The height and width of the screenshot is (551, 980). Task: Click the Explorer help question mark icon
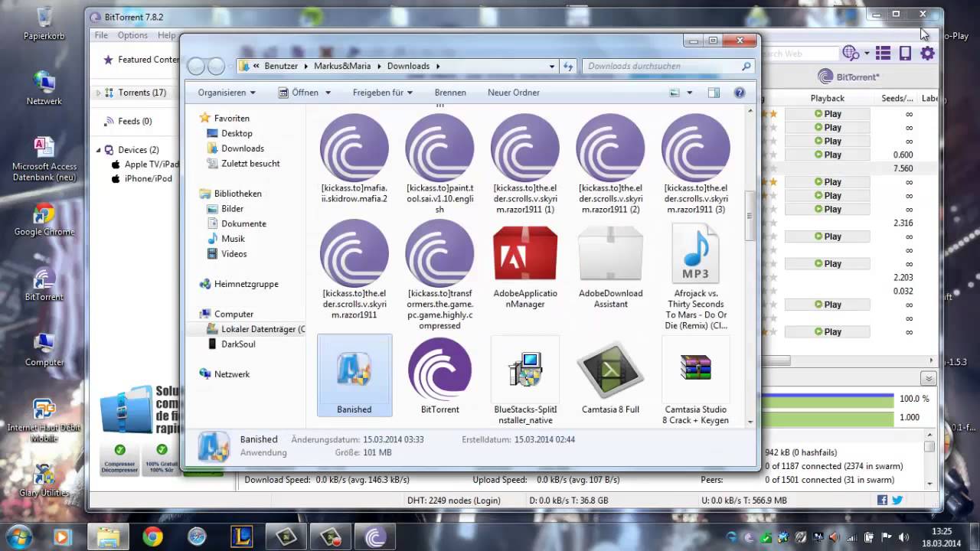pyautogui.click(x=740, y=93)
